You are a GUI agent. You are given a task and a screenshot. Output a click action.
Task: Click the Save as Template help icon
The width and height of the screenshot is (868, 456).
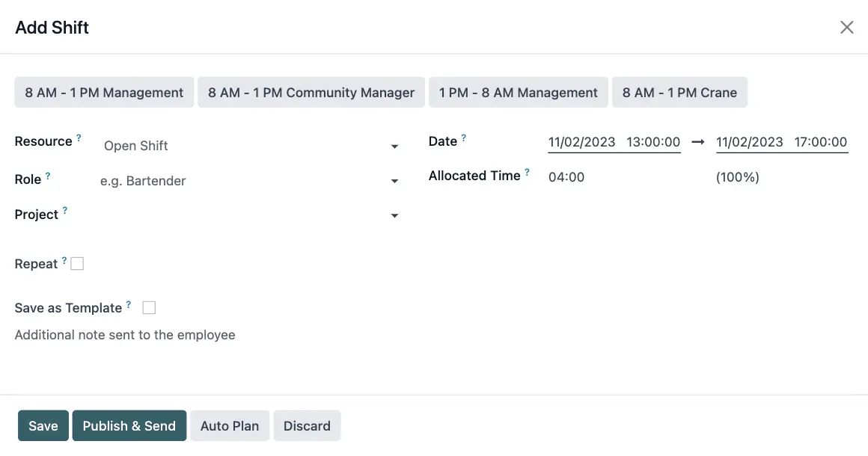[129, 305]
